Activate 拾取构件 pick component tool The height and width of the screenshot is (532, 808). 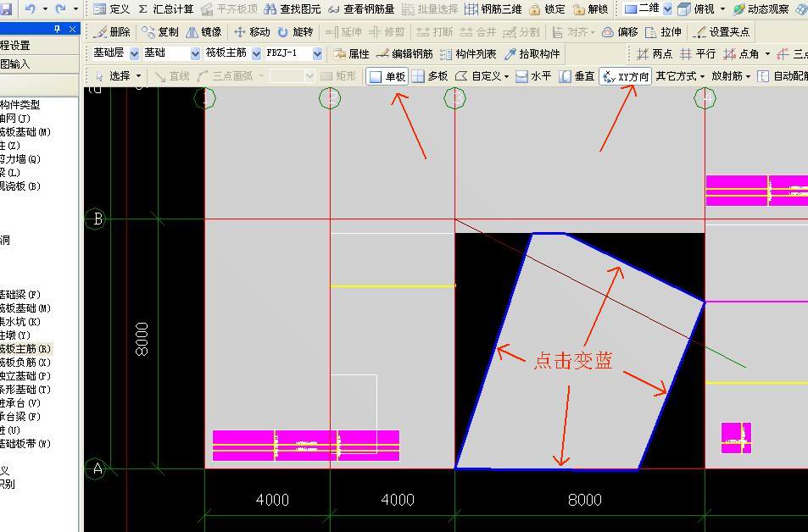[x=532, y=53]
